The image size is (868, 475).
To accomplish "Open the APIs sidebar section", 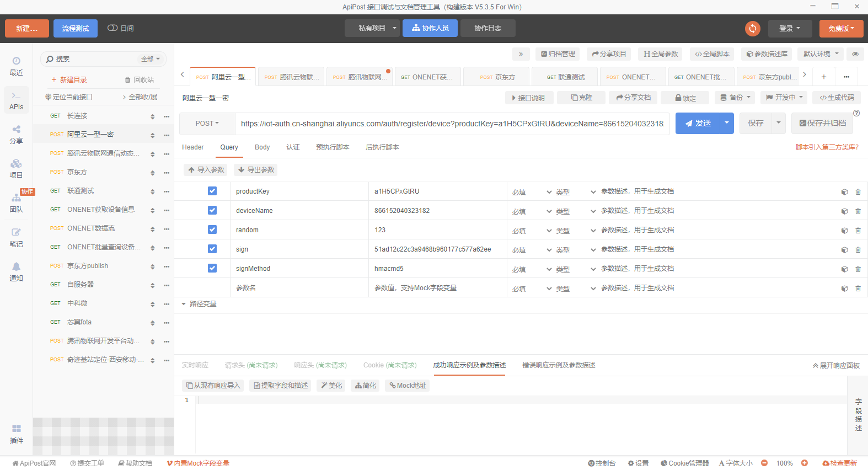I will 16,100.
